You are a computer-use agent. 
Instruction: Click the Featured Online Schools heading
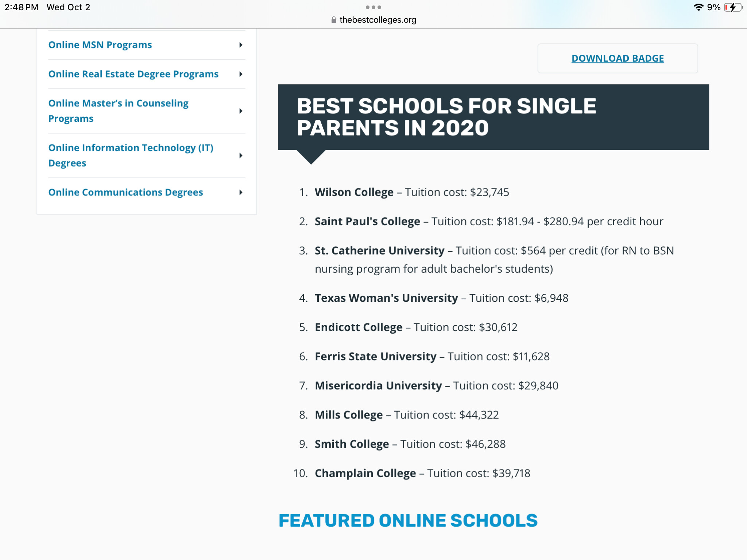(x=408, y=520)
